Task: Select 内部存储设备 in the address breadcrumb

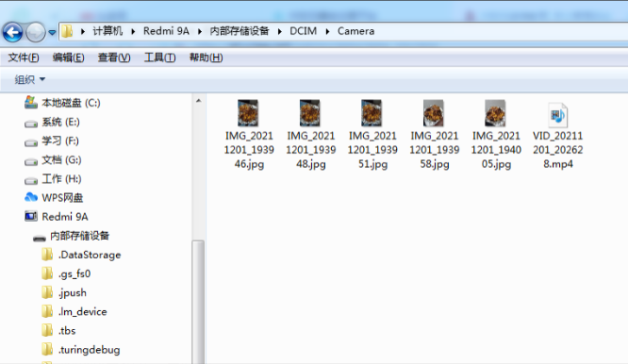Action: click(240, 31)
